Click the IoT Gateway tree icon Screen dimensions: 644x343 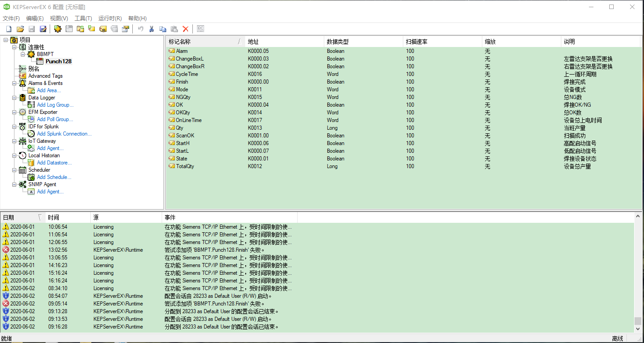pos(23,141)
